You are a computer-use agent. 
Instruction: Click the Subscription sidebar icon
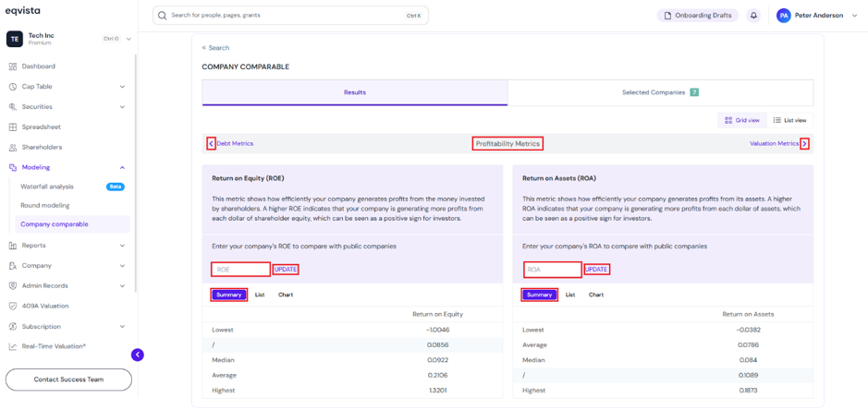(x=13, y=327)
